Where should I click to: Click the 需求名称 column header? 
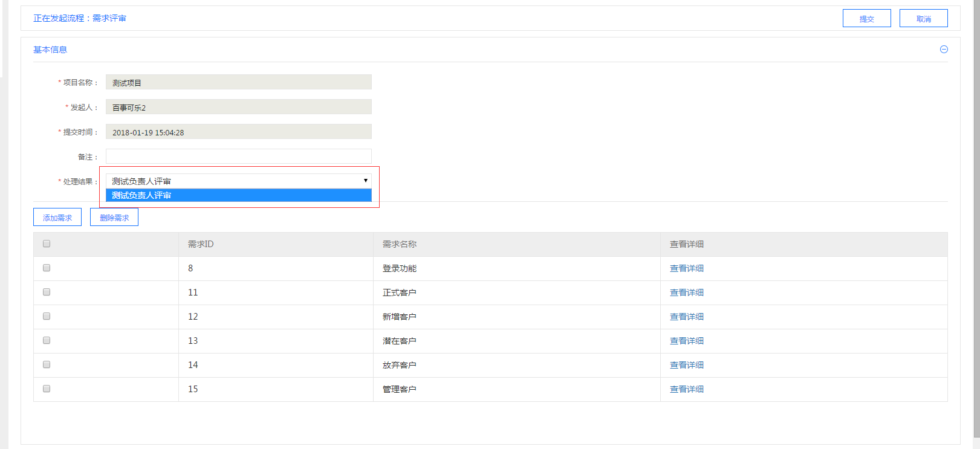coord(400,244)
